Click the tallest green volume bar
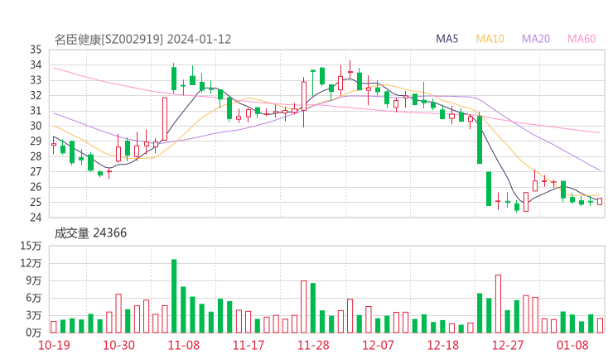 click(174, 295)
